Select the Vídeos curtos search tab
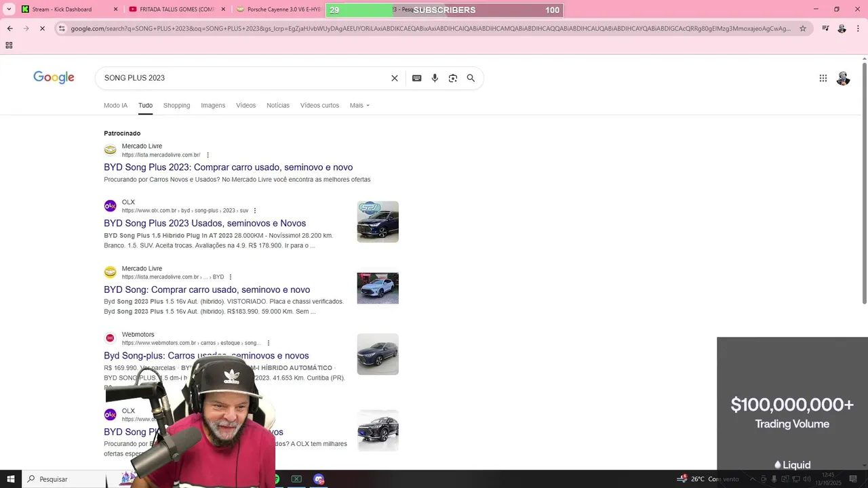Viewport: 868px width, 488px height. 319,106
